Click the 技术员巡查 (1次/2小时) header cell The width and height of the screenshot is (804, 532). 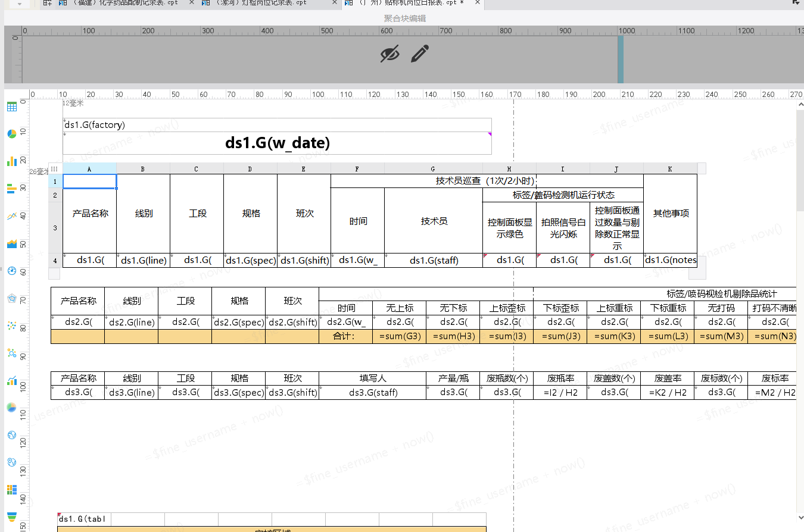tap(487, 181)
